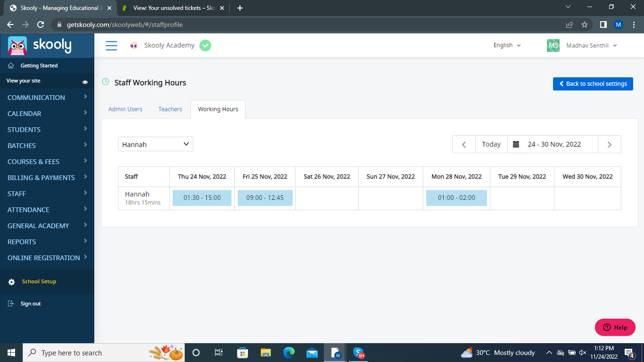Click the browser back arrow
Viewport: 644px width, 362px height.
click(10, 25)
